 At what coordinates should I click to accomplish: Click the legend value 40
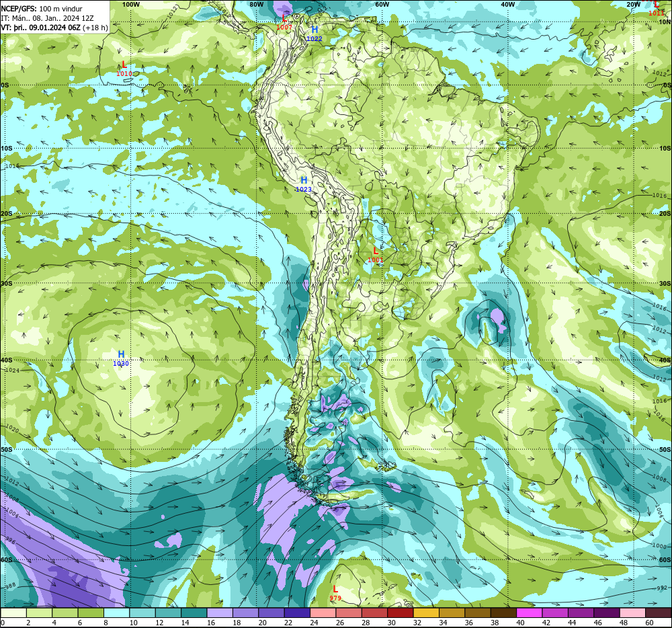point(521,623)
